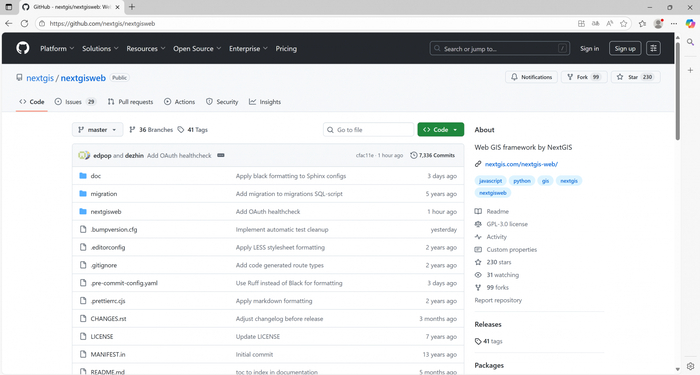Switch to the Issues tab

pyautogui.click(x=75, y=102)
